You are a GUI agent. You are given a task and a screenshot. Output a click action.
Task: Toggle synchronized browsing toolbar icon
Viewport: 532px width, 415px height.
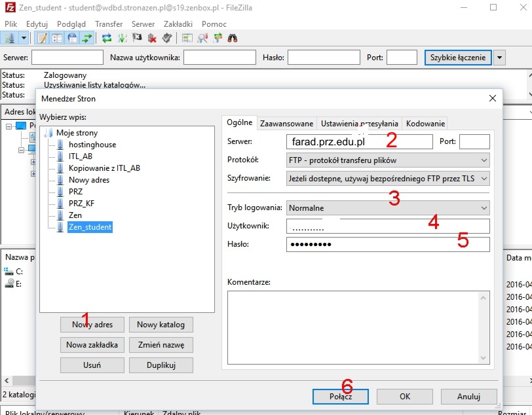218,38
